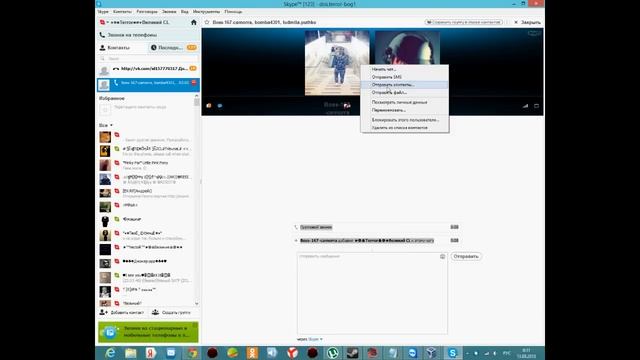Expand the Все contacts filter dropdown
The image size is (640, 360).
coord(106,125)
